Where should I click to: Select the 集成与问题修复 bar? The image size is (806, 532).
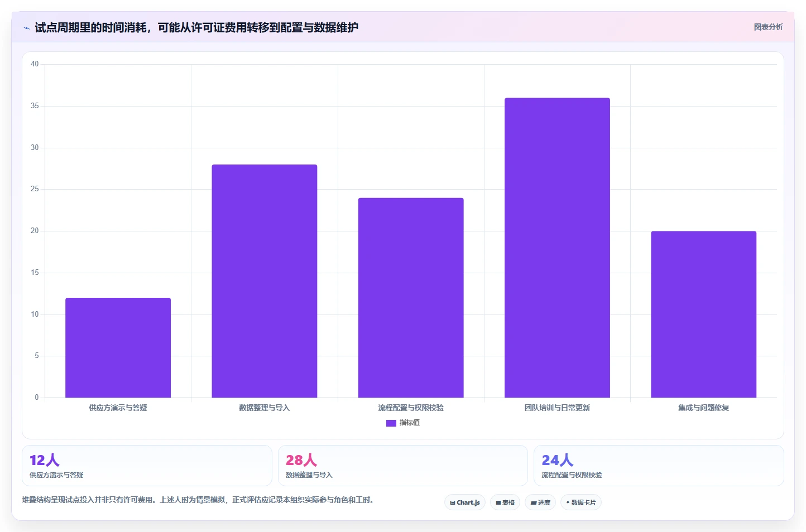coord(703,315)
